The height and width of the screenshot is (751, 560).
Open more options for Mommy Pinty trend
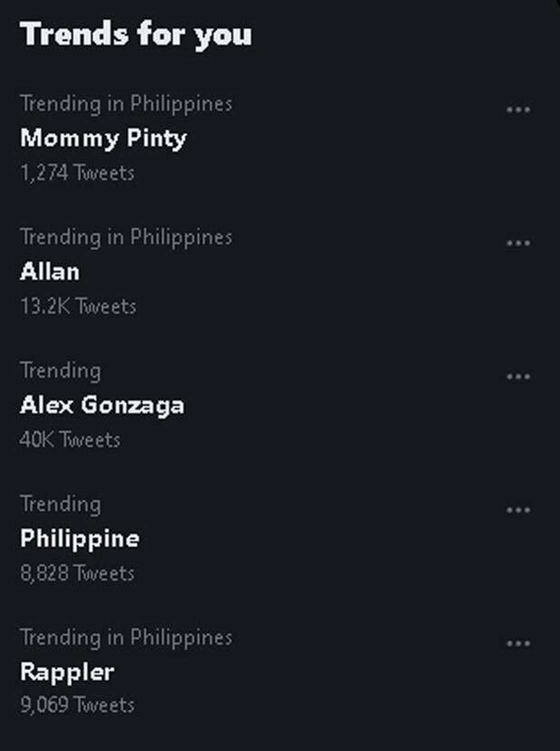pyautogui.click(x=518, y=109)
